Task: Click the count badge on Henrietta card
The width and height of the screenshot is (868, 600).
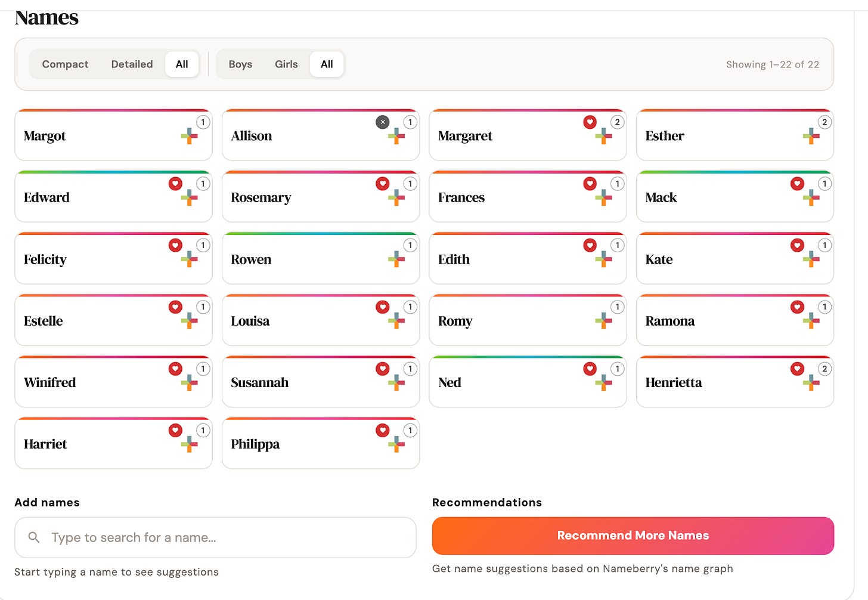Action: [x=824, y=369]
